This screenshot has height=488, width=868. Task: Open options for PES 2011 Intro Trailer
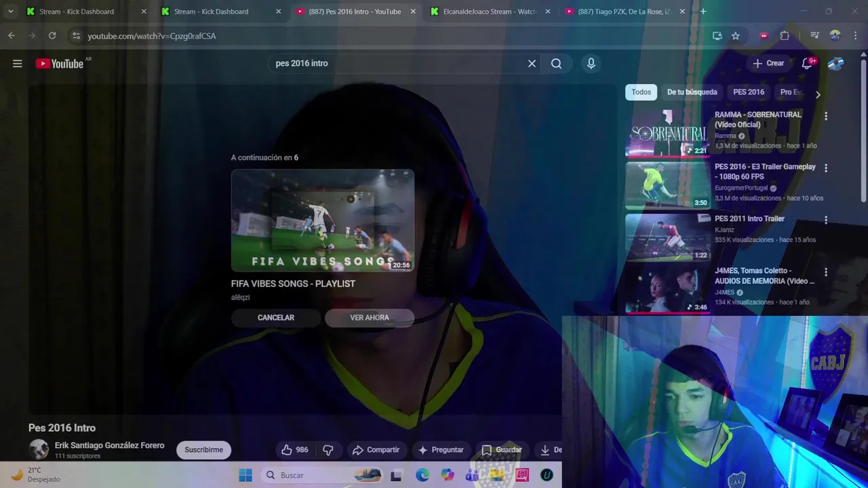826,220
